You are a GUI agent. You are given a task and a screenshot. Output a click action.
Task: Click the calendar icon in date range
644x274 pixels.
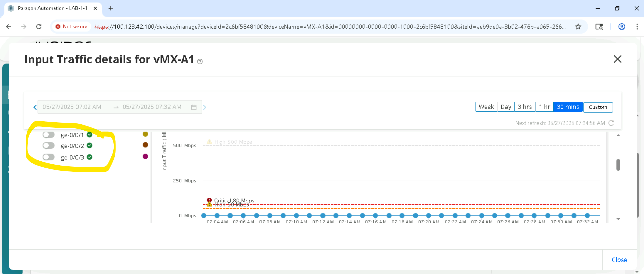click(x=194, y=107)
